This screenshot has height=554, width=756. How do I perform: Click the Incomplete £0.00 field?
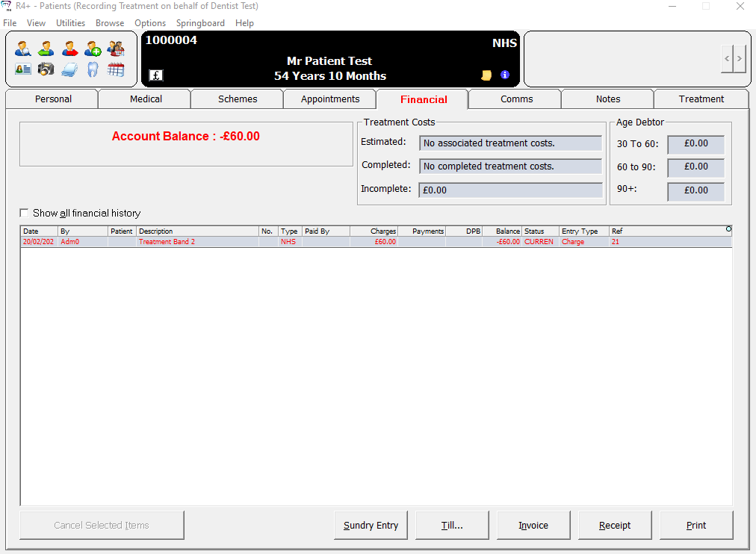(510, 190)
